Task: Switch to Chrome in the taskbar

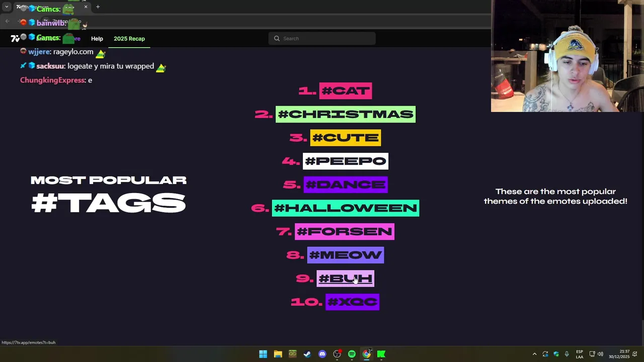Action: tap(367, 354)
